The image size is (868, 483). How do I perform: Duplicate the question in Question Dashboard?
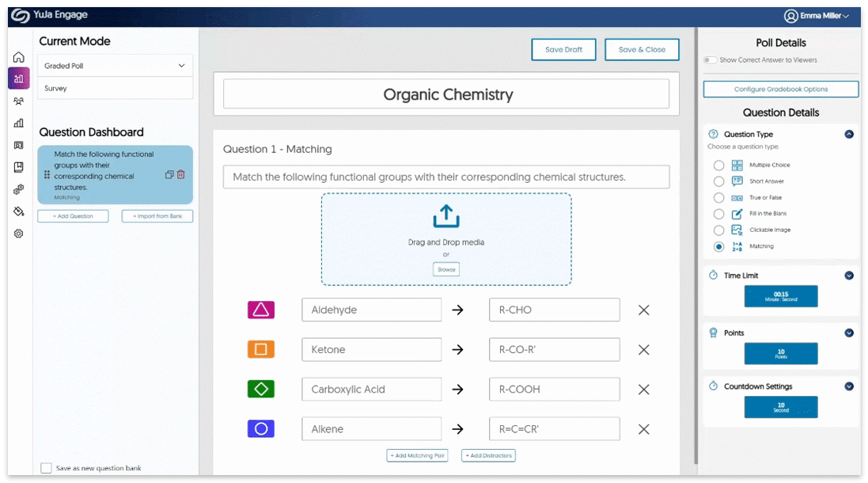coord(169,175)
